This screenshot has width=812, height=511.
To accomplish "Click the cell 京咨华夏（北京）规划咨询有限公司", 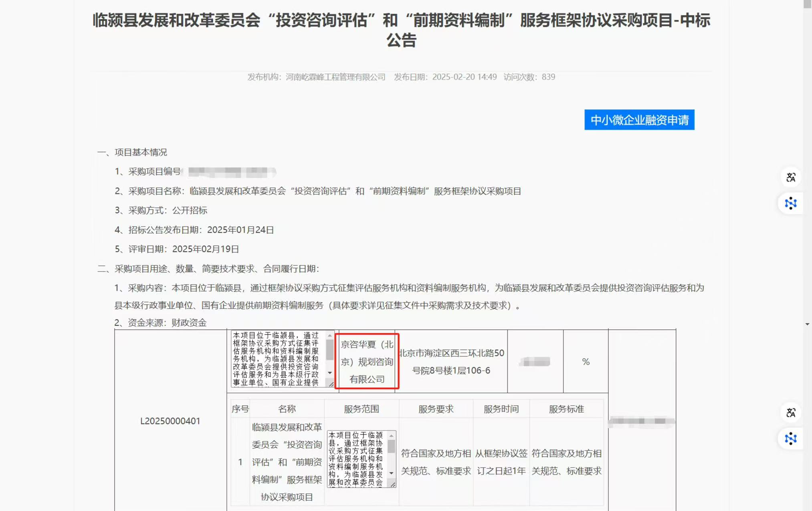I will [x=367, y=362].
